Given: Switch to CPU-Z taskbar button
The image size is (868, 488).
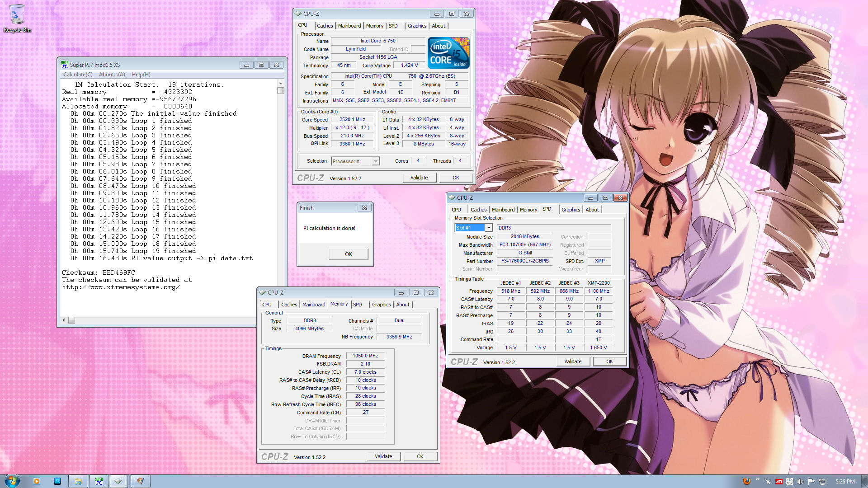Looking at the screenshot, I should tap(118, 481).
